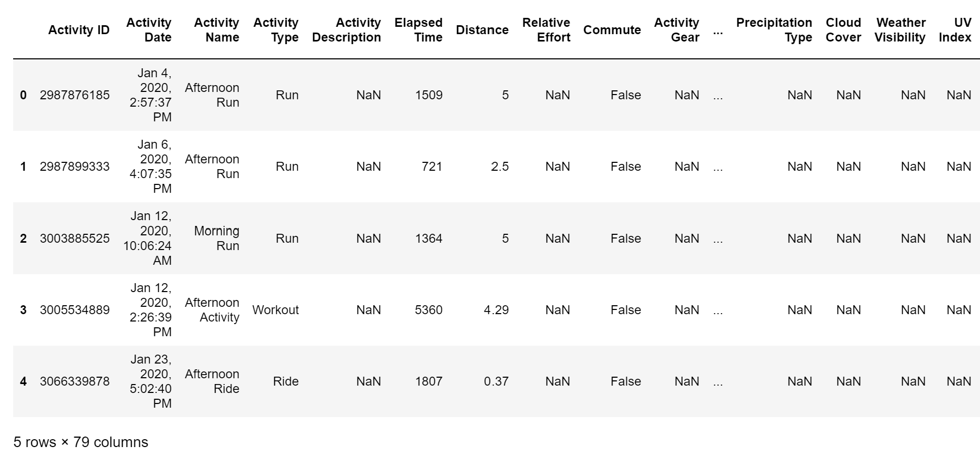Click the date Jan 23, 2020 cell
The height and width of the screenshot is (456, 980).
(151, 381)
